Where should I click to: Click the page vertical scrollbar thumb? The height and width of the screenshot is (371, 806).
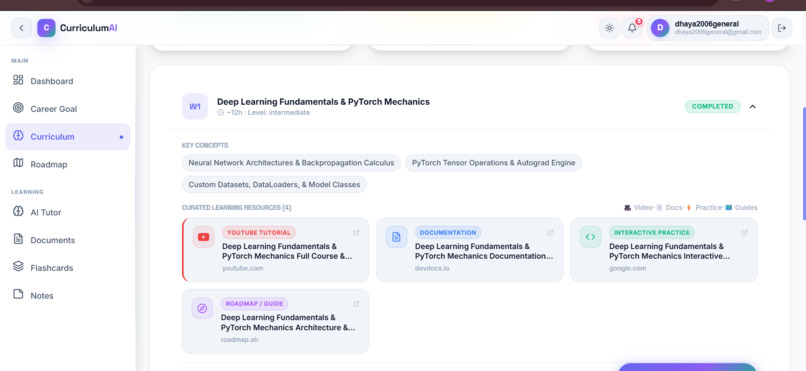click(x=803, y=163)
